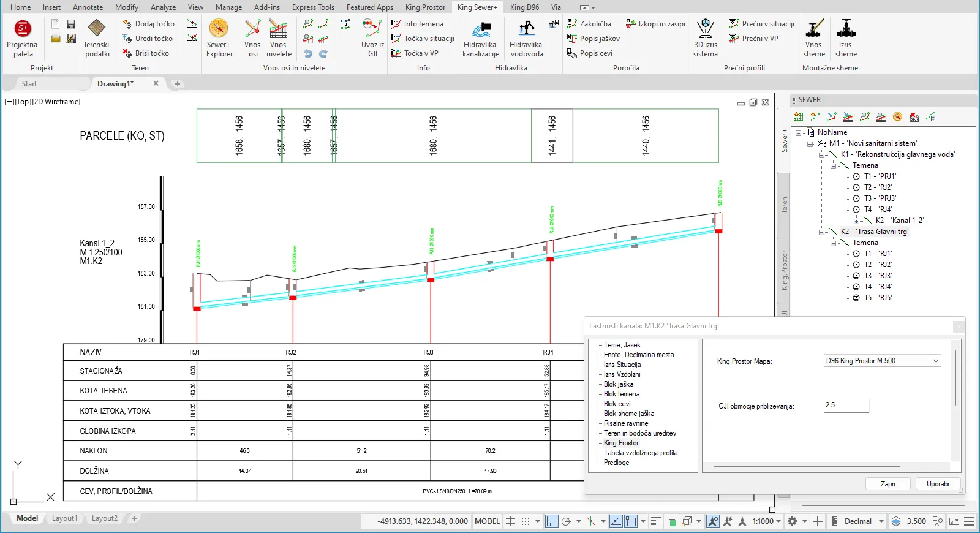The height and width of the screenshot is (533, 980).
Task: Open Hidravlika vodovoda
Action: coord(526,38)
